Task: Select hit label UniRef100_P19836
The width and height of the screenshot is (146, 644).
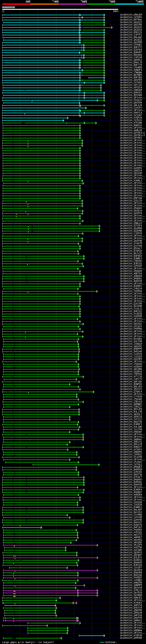Action: point(131,314)
